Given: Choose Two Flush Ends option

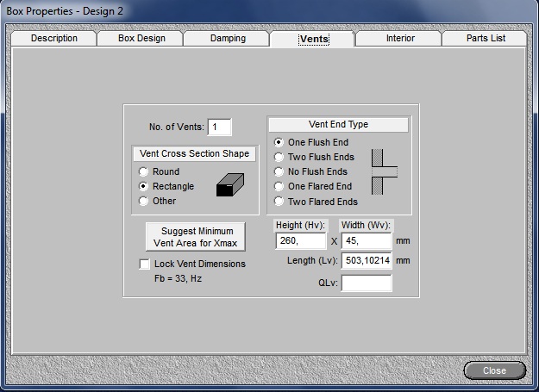Looking at the screenshot, I should click(x=279, y=157).
